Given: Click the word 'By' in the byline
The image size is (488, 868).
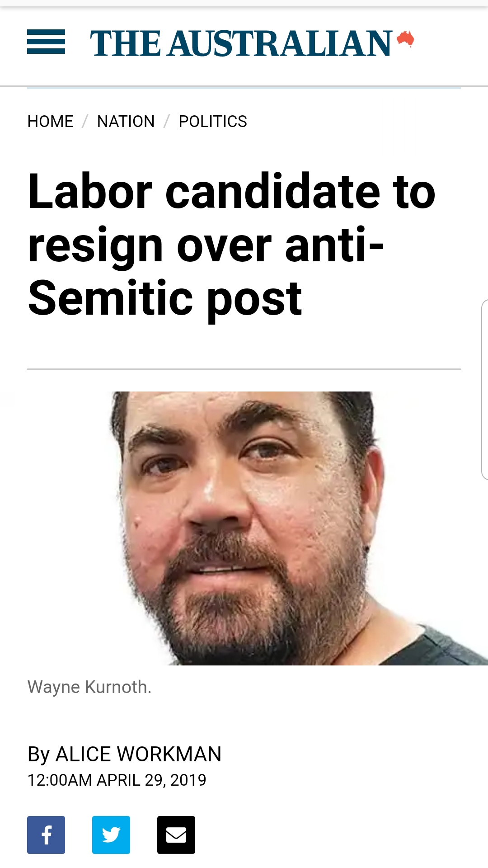Looking at the screenshot, I should click(x=38, y=755).
